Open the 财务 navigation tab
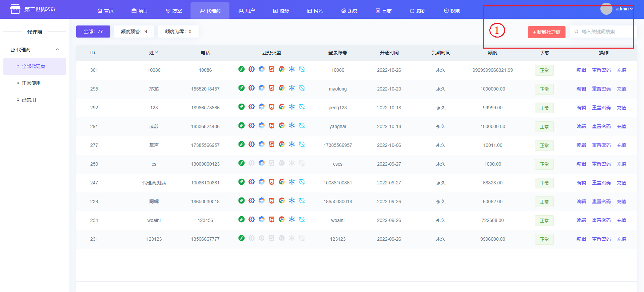644x292 pixels. [281, 11]
